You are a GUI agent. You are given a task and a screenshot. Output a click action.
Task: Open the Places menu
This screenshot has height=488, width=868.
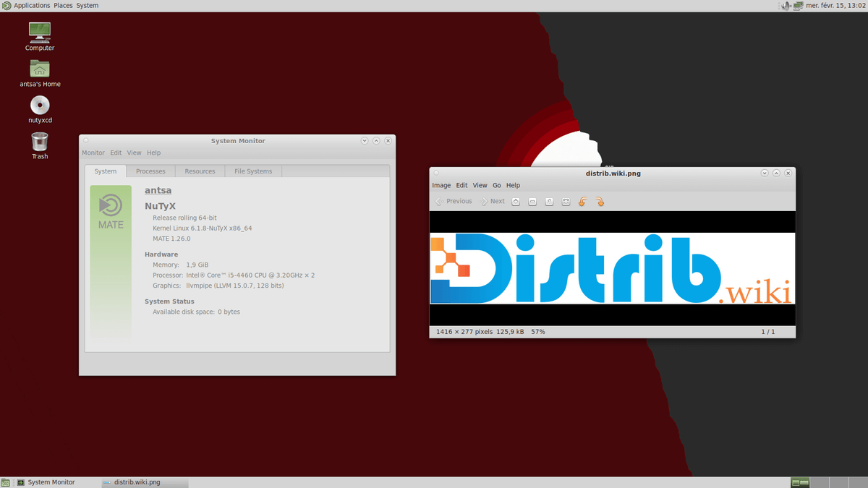point(63,6)
